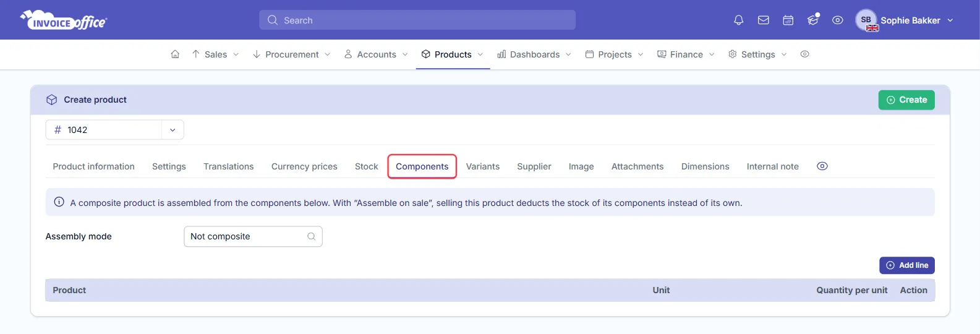
Task: Switch to Dimensions tab
Action: 705,166
